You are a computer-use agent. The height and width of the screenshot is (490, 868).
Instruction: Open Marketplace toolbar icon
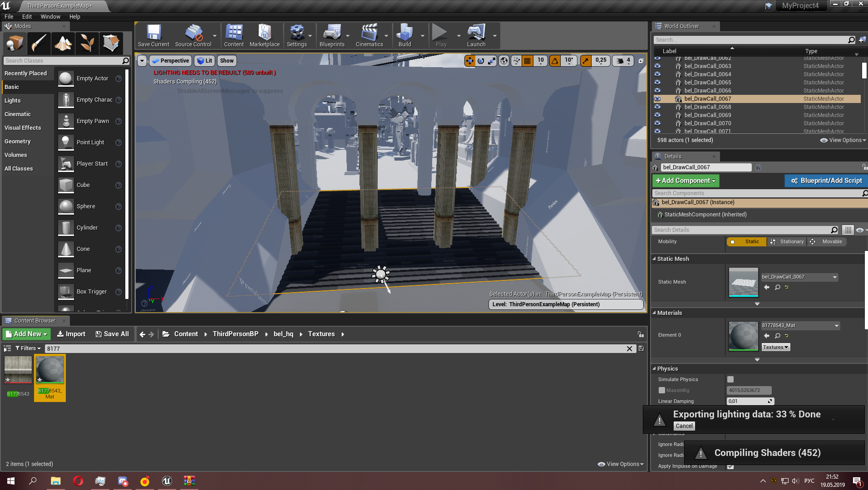(265, 35)
